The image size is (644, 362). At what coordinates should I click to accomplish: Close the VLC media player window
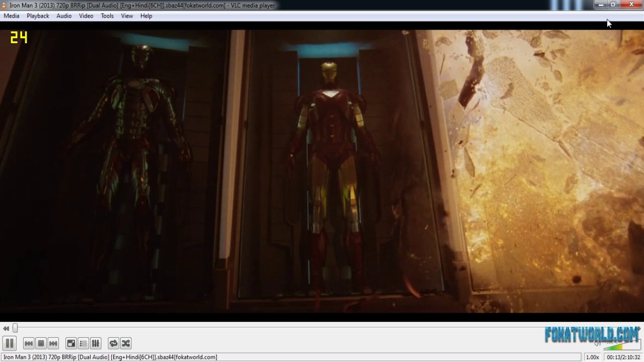[x=631, y=5]
